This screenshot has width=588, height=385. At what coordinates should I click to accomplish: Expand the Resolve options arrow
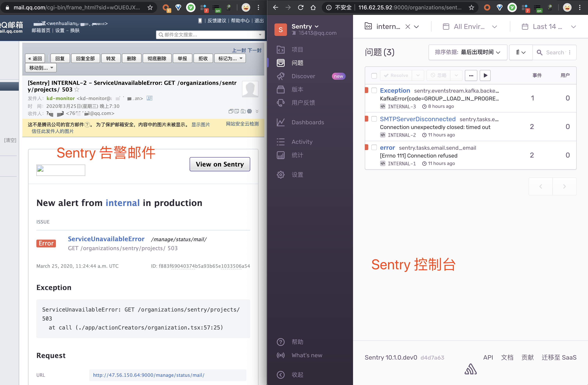click(418, 75)
